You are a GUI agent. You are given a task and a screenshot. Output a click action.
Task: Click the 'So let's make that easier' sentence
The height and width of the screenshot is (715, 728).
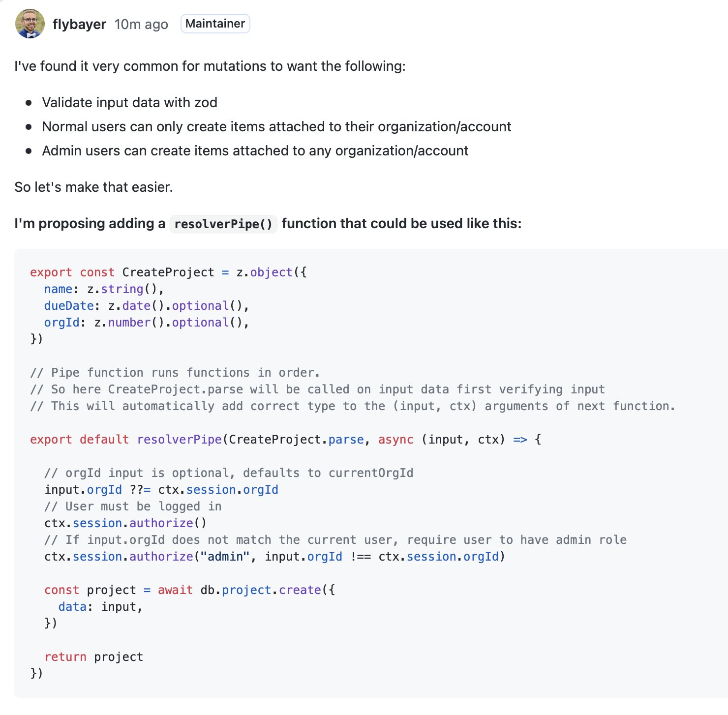pos(93,187)
